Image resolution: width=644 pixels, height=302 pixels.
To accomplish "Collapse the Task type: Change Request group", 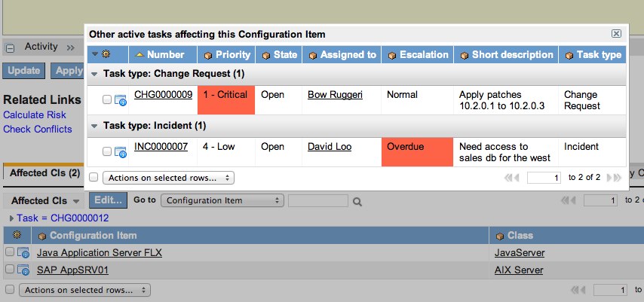I will tap(94, 75).
